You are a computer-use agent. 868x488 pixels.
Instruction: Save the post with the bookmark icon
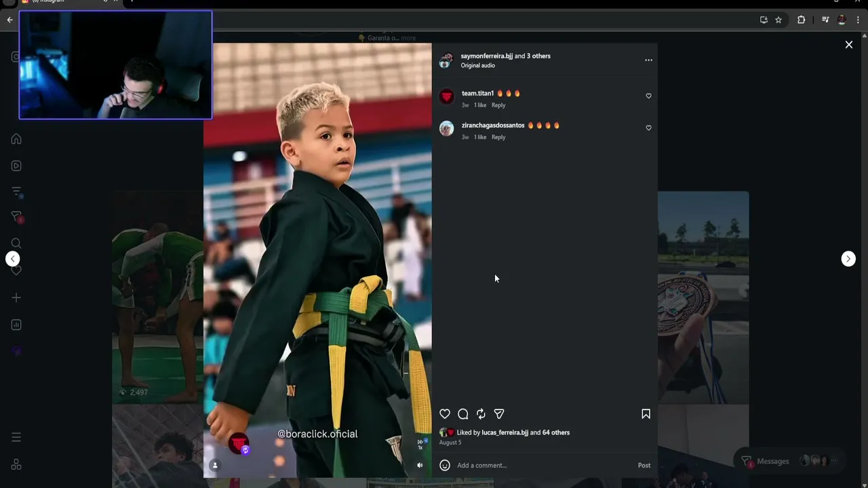pyautogui.click(x=646, y=414)
